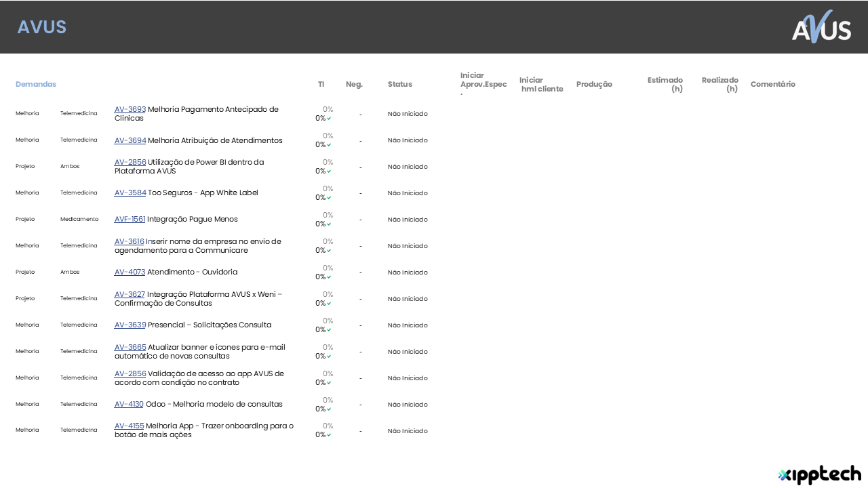Open the AV-4130 Odoo link

point(129,404)
